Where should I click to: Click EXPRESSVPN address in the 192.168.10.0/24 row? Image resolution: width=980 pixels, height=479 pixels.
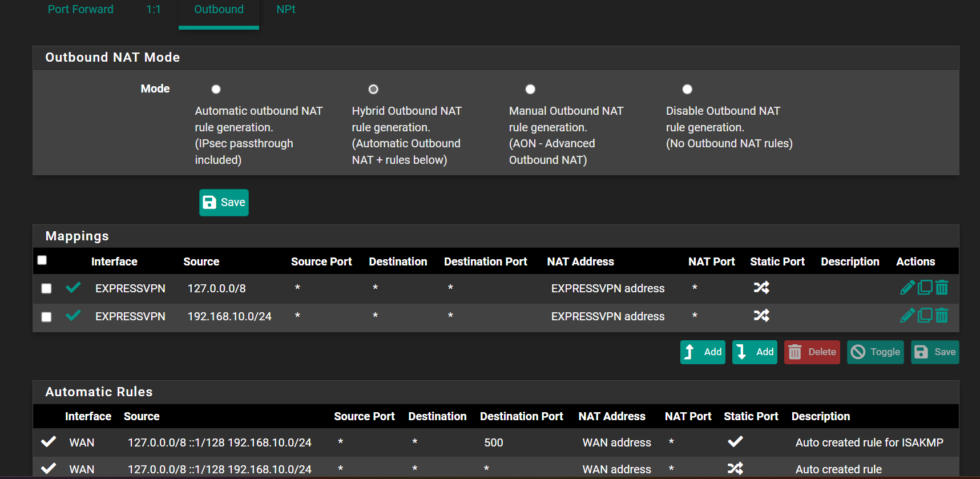pyautogui.click(x=608, y=316)
